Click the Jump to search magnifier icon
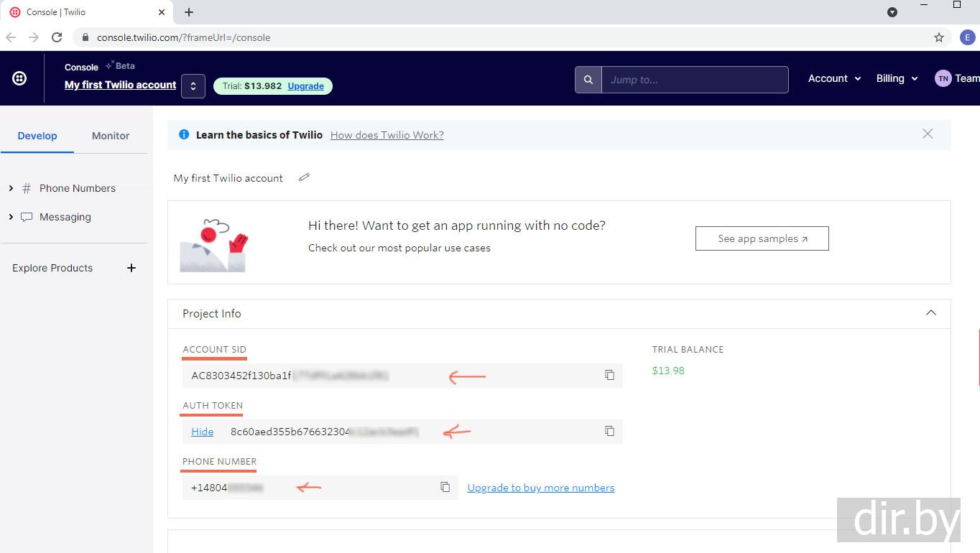The image size is (980, 553). 588,80
